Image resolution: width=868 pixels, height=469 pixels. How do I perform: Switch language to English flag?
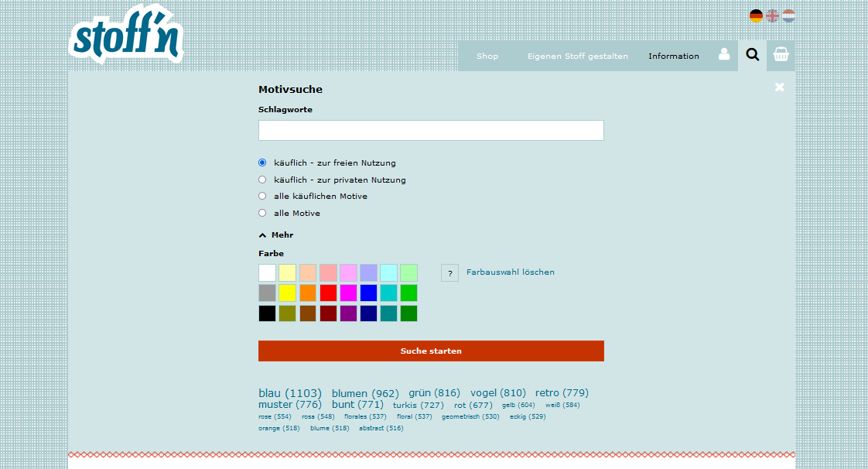pos(772,15)
